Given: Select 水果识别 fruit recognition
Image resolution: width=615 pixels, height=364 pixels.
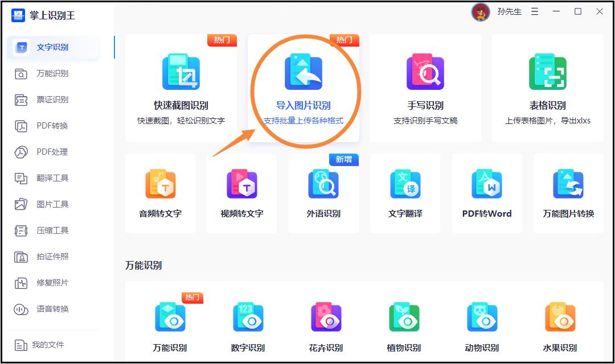Looking at the screenshot, I should [560, 324].
